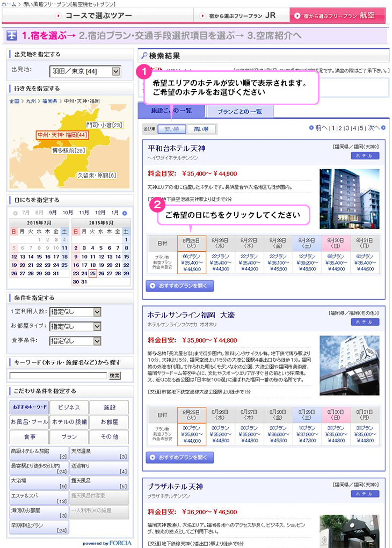Click the previous-months arrow icon above the calendar
The width and height of the screenshot is (392, 548).
tap(14, 213)
